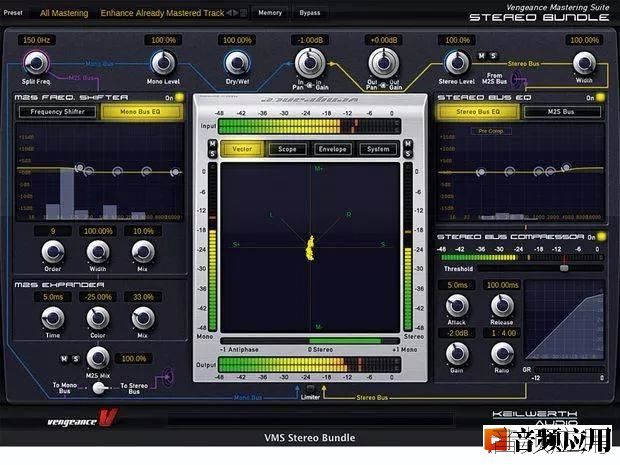
Task: Toggle S button beside M2S Mix
Action: pyautogui.click(x=76, y=359)
